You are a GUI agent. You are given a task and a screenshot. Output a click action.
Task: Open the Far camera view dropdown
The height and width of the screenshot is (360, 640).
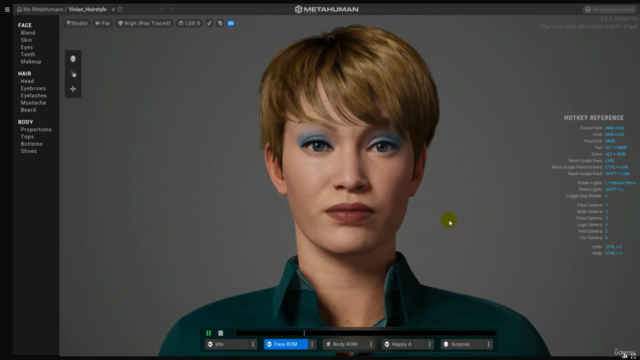click(x=102, y=23)
